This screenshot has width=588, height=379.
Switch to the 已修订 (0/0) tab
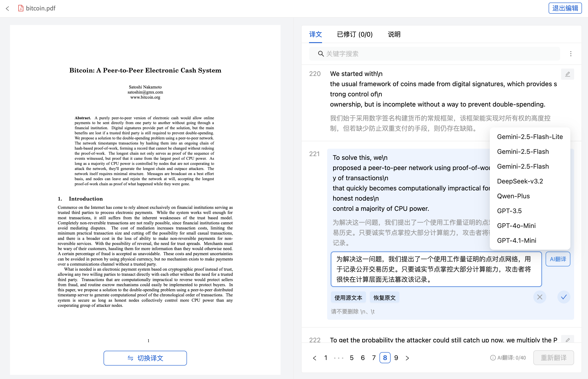pyautogui.click(x=354, y=34)
